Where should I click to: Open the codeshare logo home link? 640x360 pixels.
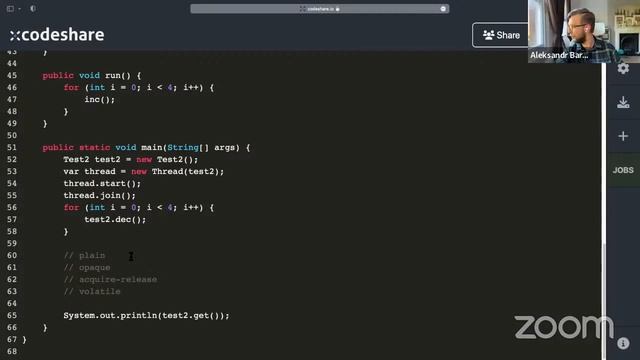(57, 35)
